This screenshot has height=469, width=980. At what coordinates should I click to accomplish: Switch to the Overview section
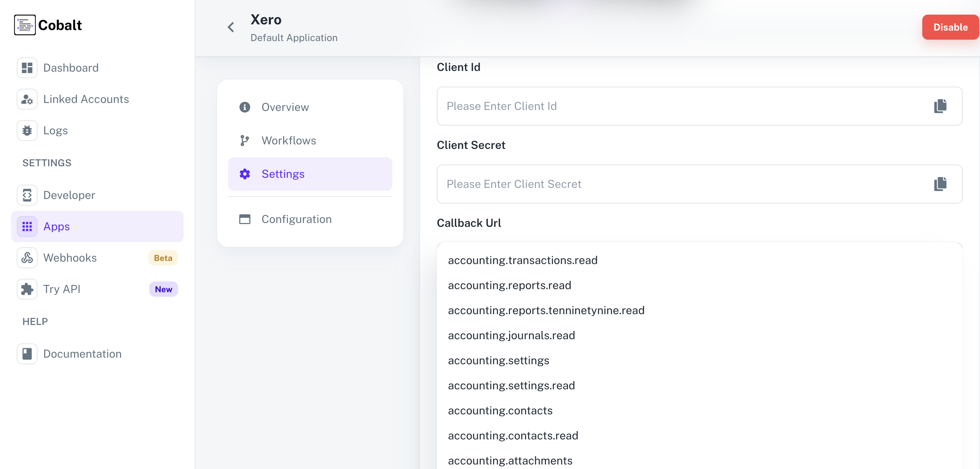[285, 107]
